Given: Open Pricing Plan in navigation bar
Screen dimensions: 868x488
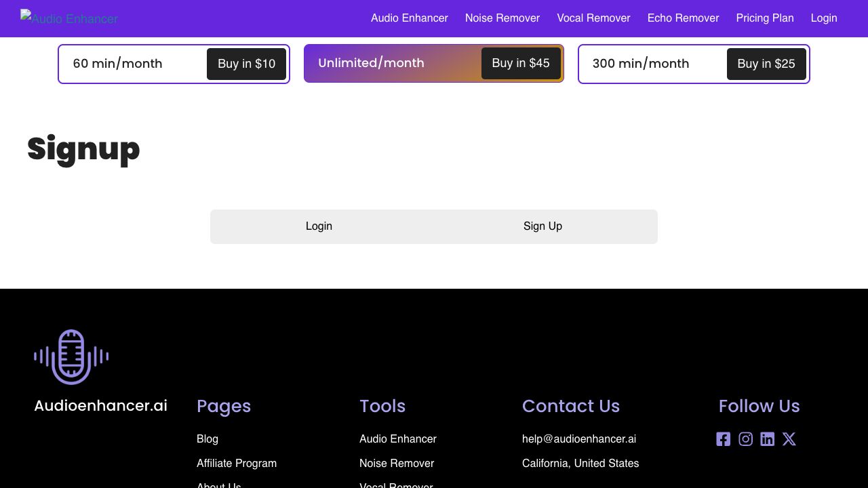Looking at the screenshot, I should coord(765,18).
